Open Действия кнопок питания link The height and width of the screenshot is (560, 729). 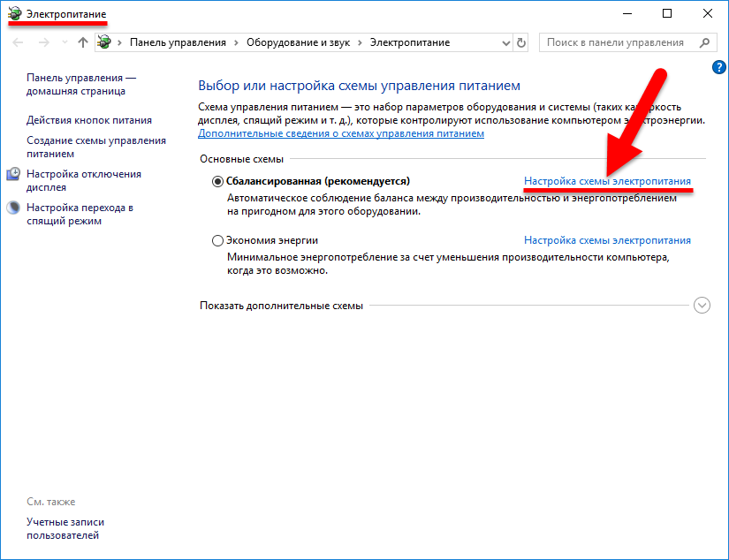point(88,120)
